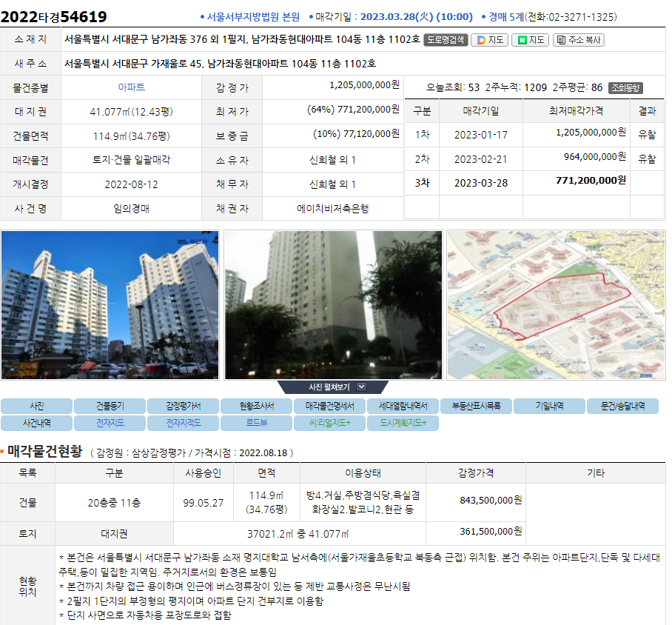This screenshot has height=625, width=672.
Task: Click the (10%) 77,120,000원 deposit value
Action: (x=356, y=134)
